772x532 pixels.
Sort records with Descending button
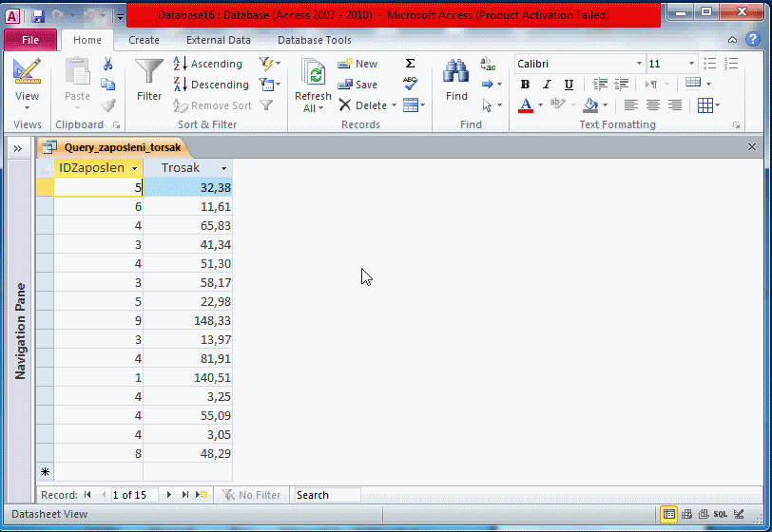point(211,85)
